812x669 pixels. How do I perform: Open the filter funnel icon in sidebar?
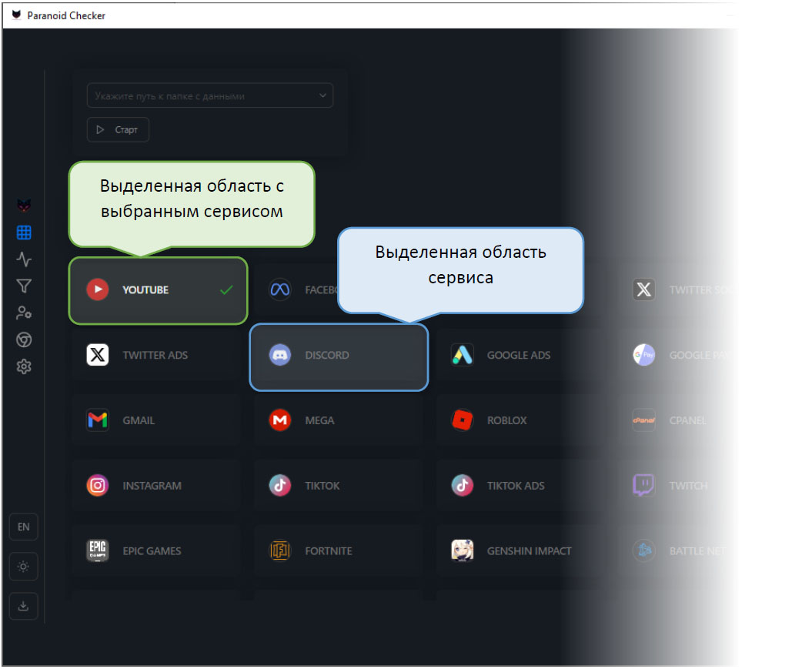coord(24,286)
